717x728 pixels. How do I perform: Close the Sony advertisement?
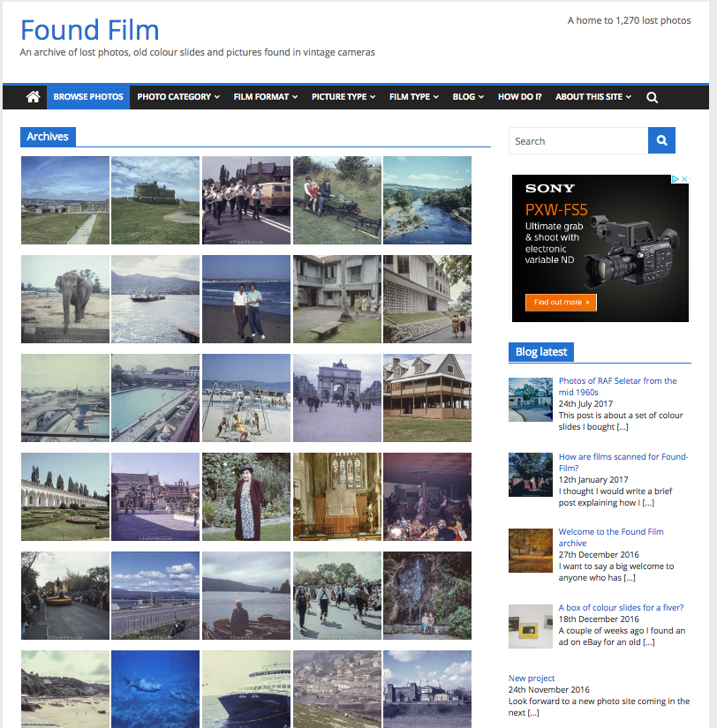point(684,179)
